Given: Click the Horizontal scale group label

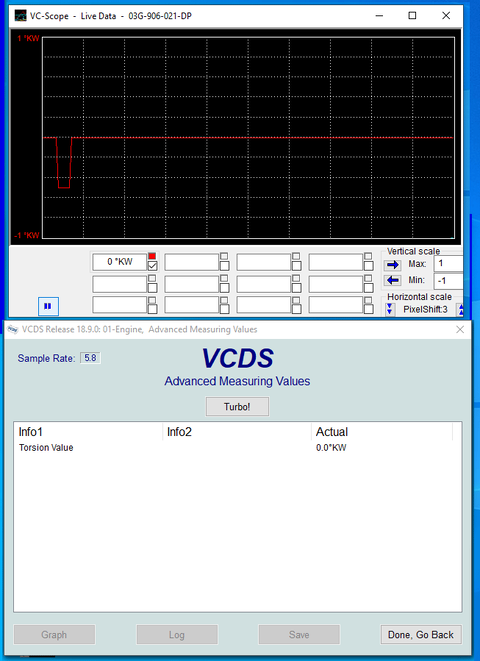Looking at the screenshot, I should (x=419, y=297).
